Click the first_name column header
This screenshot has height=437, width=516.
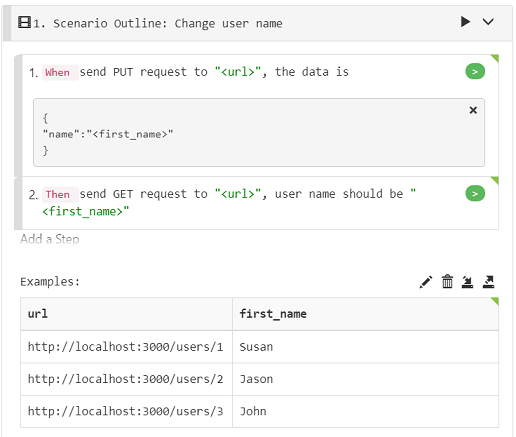coord(365,314)
